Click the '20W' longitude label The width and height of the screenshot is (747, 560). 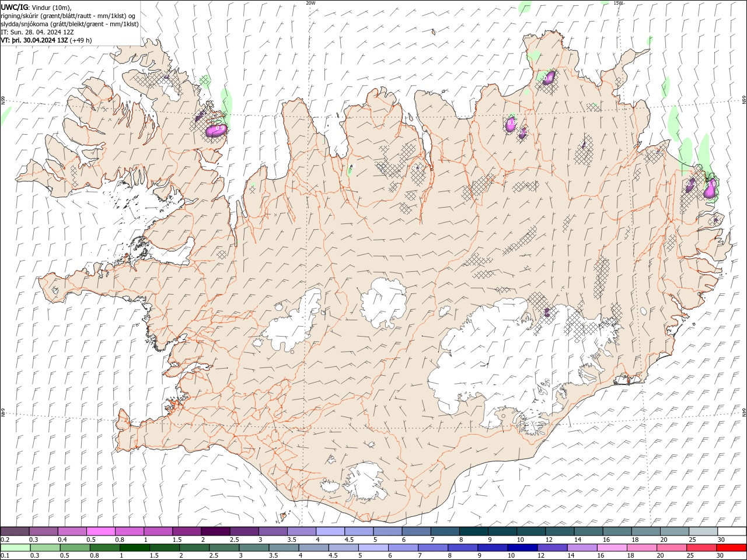pos(310,3)
